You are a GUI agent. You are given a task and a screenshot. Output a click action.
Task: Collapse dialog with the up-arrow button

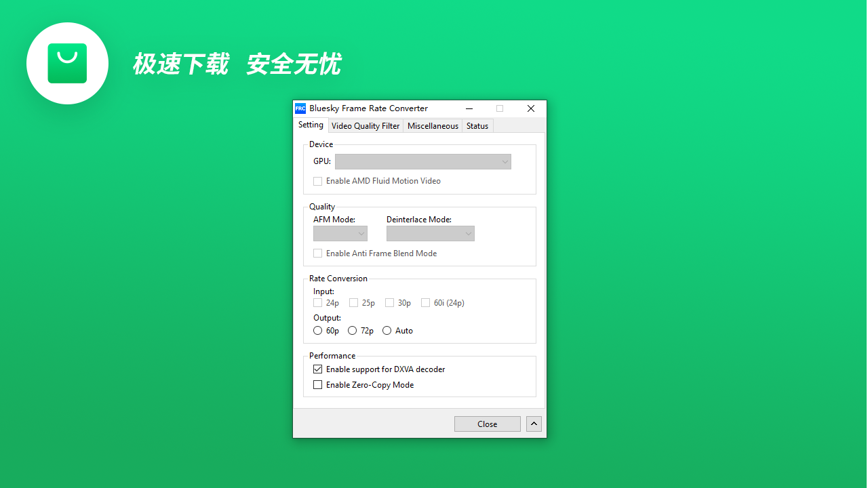[534, 424]
